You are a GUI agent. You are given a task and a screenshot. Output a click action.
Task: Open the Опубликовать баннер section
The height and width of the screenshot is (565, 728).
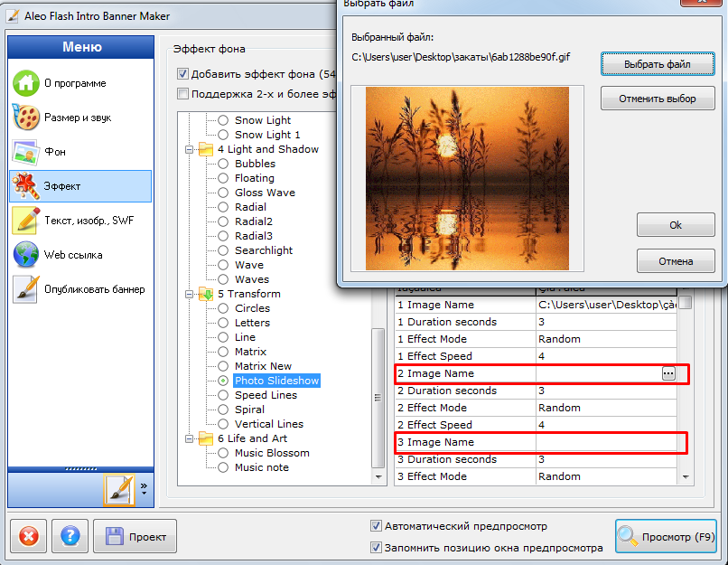[x=80, y=289]
